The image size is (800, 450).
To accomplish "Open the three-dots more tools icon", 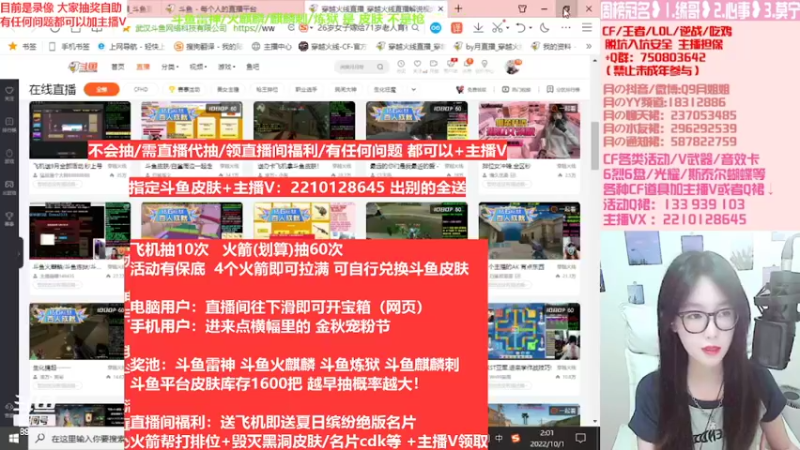I will (566, 28).
